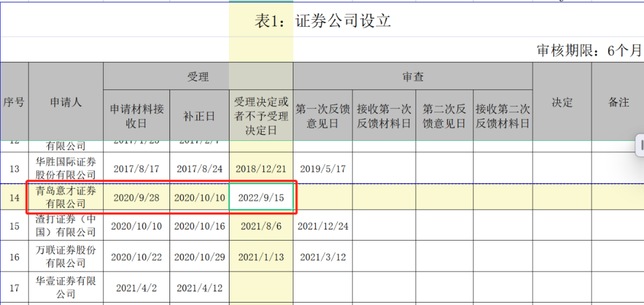Select the 决定 column header
Image resolution: width=644 pixels, height=305 pixels.
562,102
